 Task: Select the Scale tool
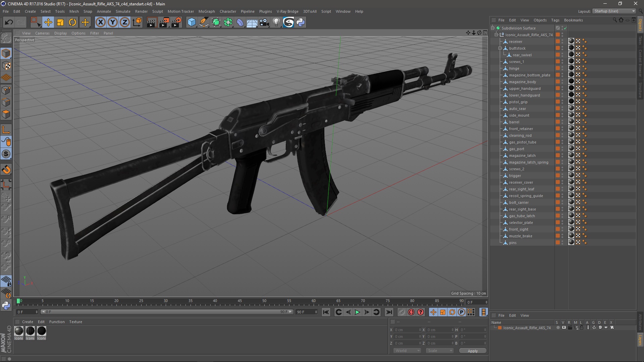click(x=60, y=22)
